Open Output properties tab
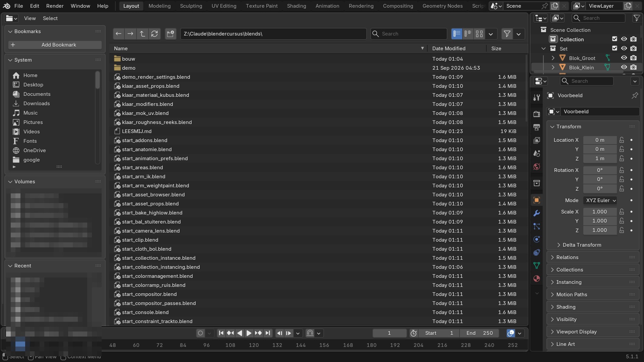 click(537, 127)
